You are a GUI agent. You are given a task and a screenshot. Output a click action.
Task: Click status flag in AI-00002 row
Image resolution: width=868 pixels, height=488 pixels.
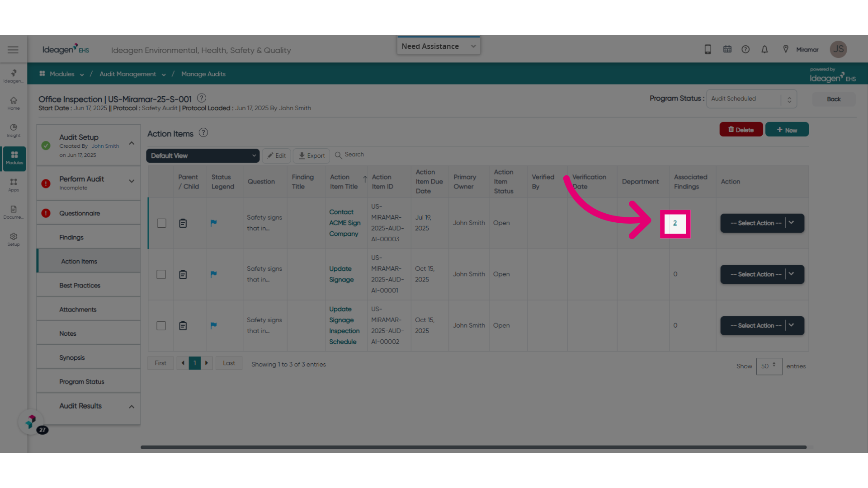[x=213, y=325]
